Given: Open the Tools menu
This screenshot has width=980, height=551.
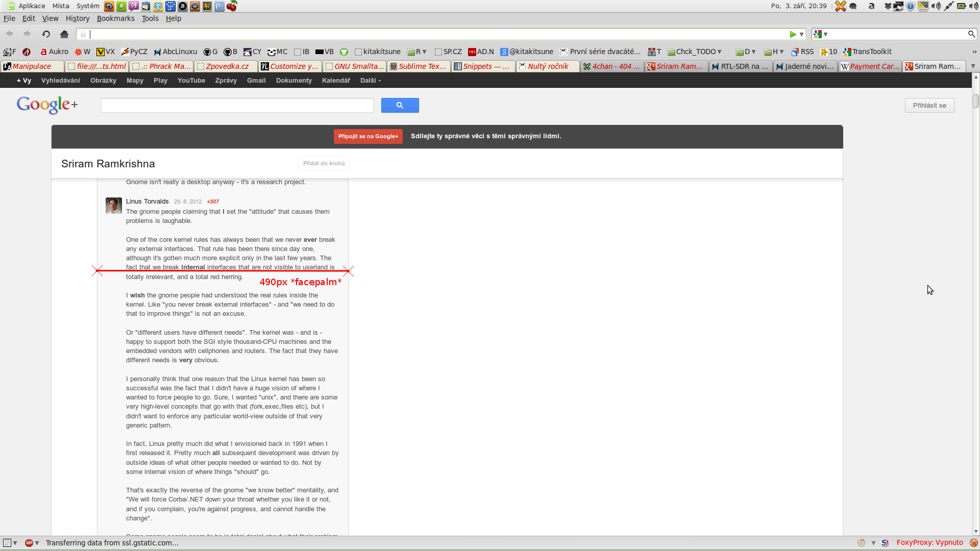Looking at the screenshot, I should [150, 18].
